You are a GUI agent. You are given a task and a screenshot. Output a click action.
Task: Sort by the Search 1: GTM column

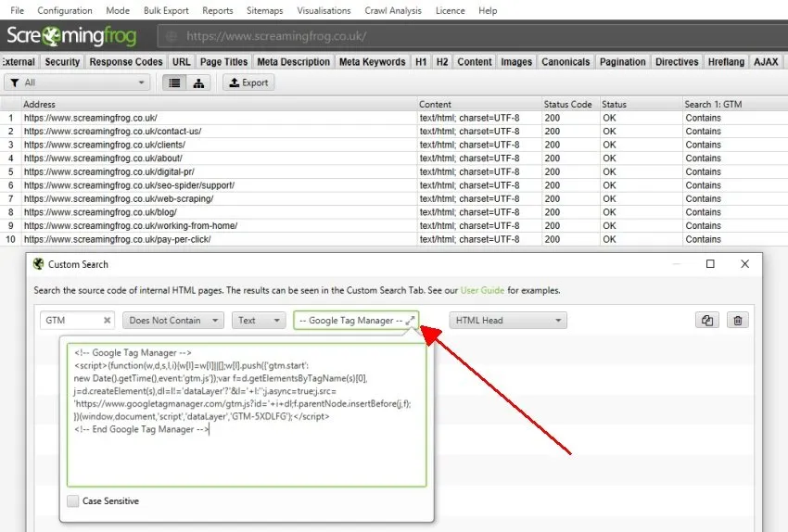[735, 104]
